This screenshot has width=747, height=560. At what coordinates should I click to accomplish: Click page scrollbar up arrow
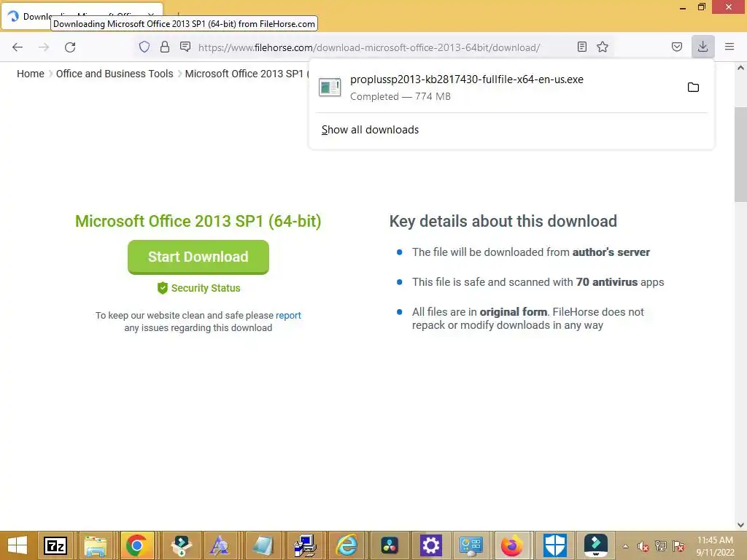[740, 68]
